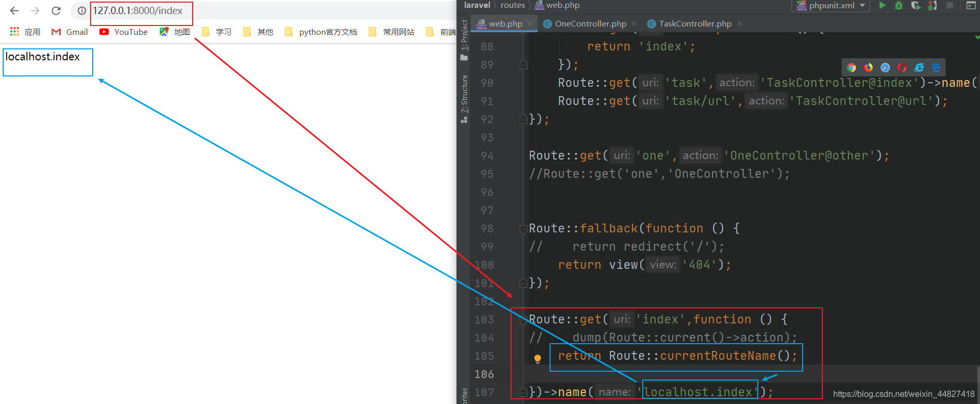Screen dimensions: 980x404
Task: Click the Stop process square icon
Action: pos(950,5)
